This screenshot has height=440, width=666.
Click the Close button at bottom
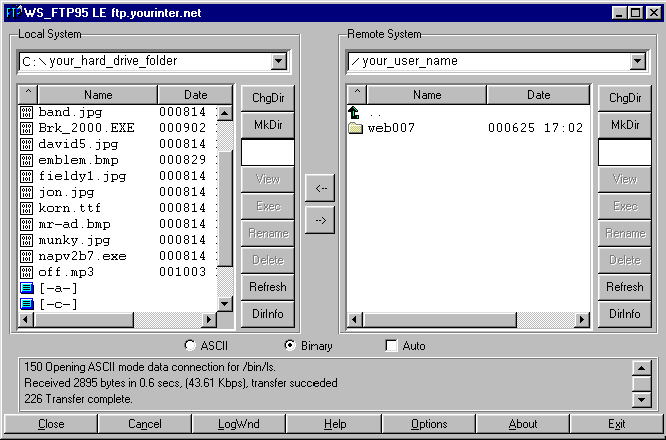pos(51,424)
